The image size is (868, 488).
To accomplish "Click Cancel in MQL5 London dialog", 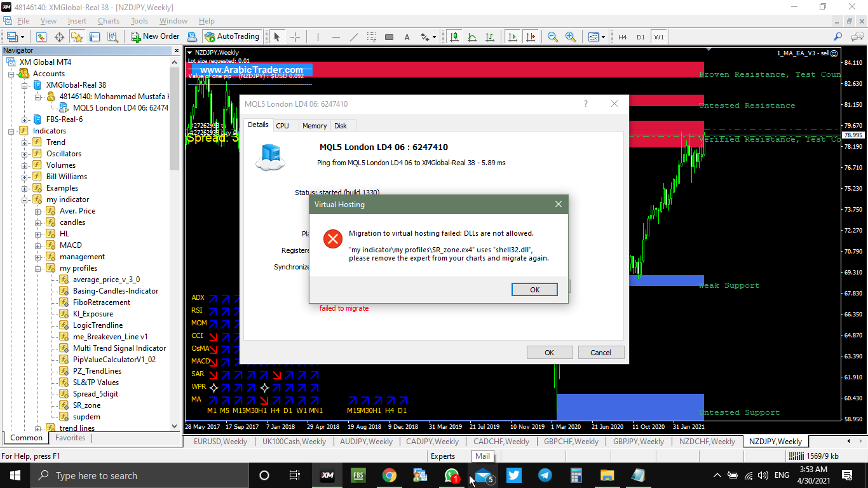I will tap(600, 352).
